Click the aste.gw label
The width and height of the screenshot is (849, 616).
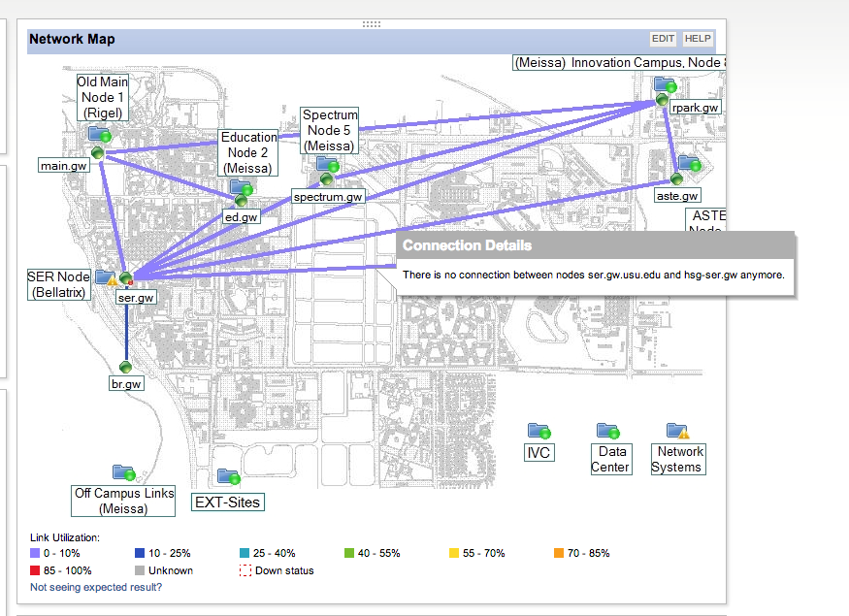[x=677, y=196]
